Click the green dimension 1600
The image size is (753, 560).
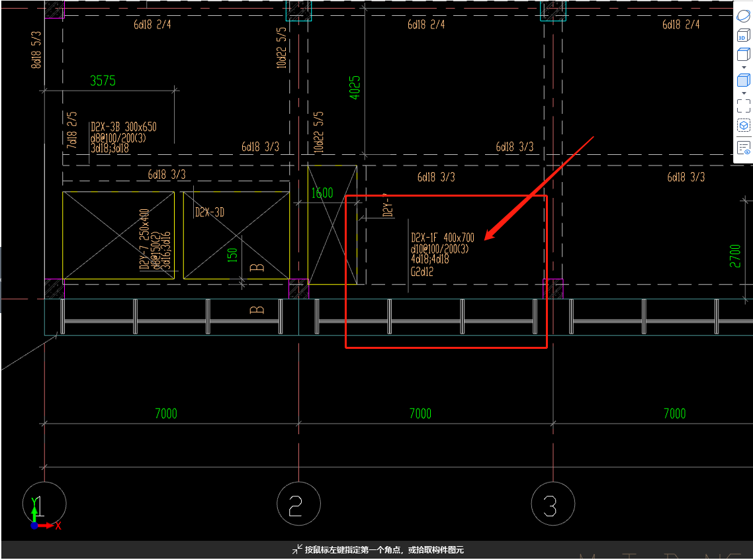[x=322, y=193]
